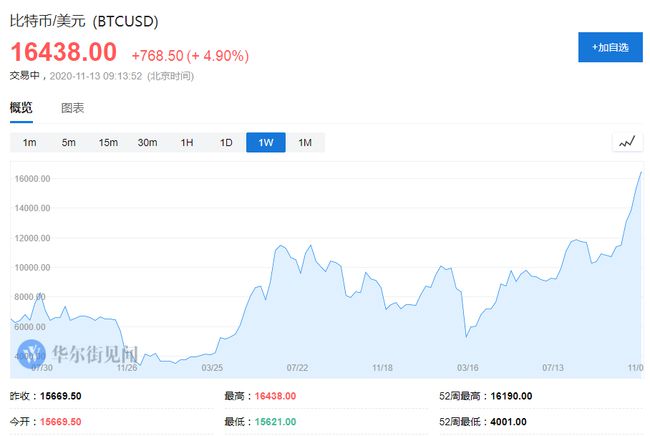Click the 07/22 date axis label
The image size is (650, 436).
coord(296,368)
